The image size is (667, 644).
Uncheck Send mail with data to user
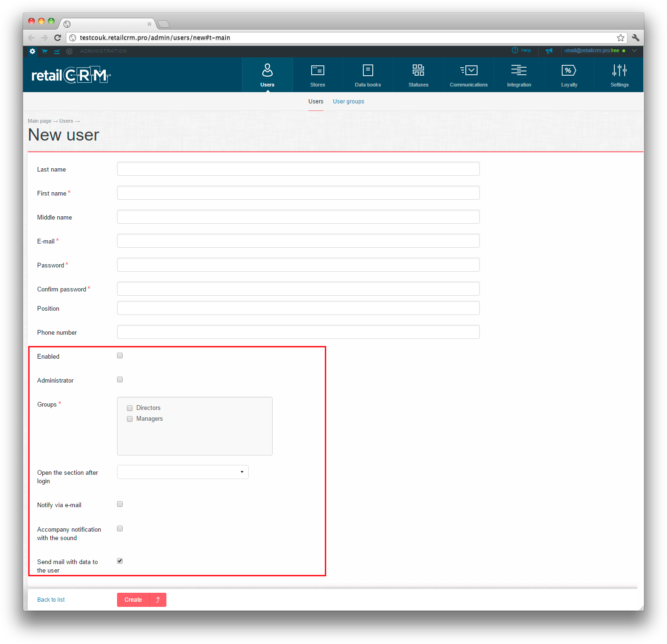pos(120,561)
